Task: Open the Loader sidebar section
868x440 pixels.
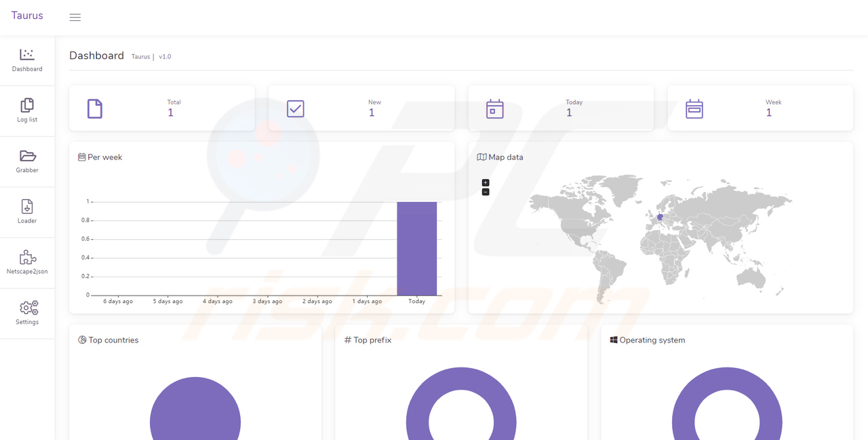Action: coord(27,212)
